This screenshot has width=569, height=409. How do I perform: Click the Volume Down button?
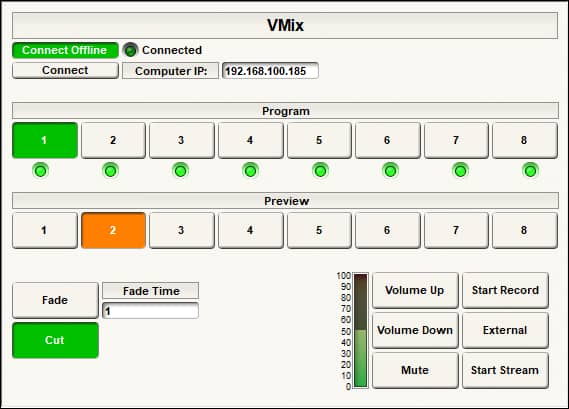coord(415,330)
